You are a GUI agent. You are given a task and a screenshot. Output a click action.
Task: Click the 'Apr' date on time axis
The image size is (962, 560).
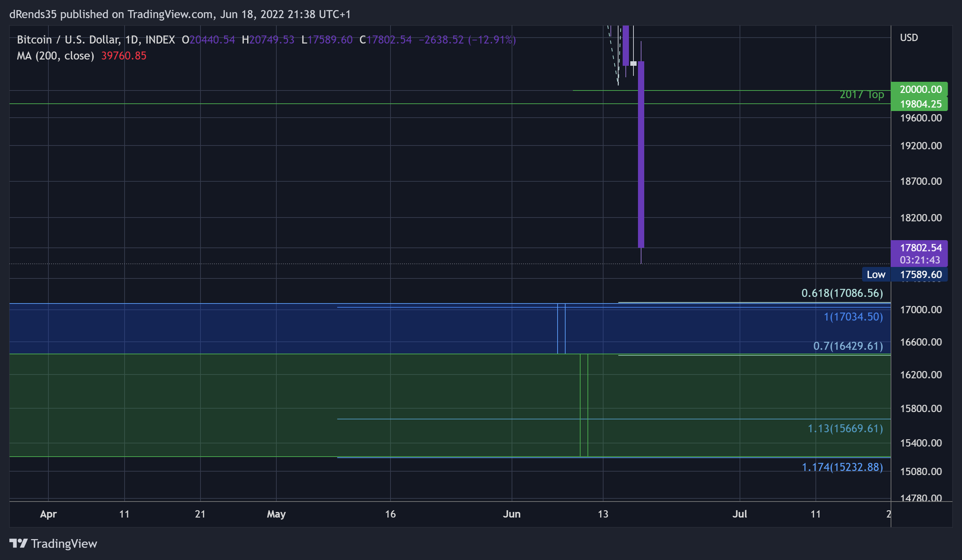click(48, 514)
